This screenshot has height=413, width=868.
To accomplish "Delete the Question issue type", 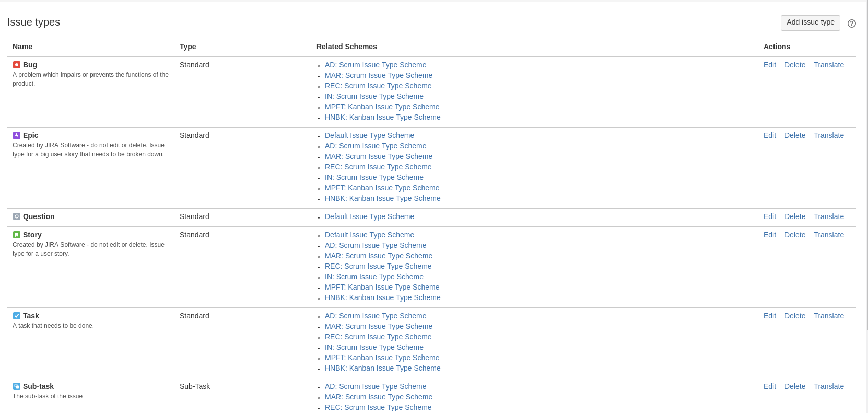I will point(794,216).
